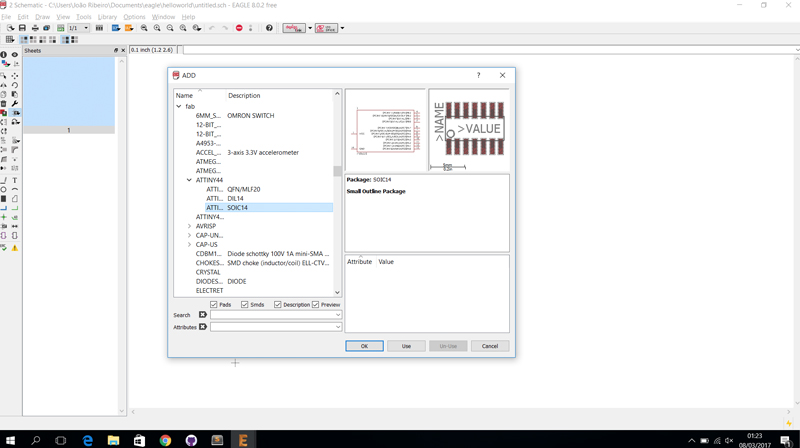Expand the CAP-US tree node
800x448 pixels.
coord(189,244)
